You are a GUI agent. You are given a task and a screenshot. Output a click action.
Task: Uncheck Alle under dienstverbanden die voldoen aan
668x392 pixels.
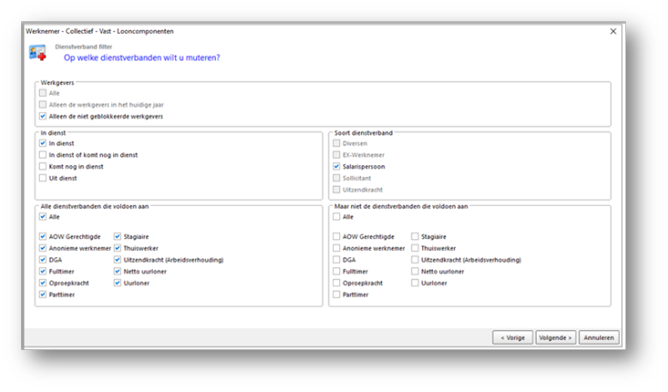pos(43,216)
